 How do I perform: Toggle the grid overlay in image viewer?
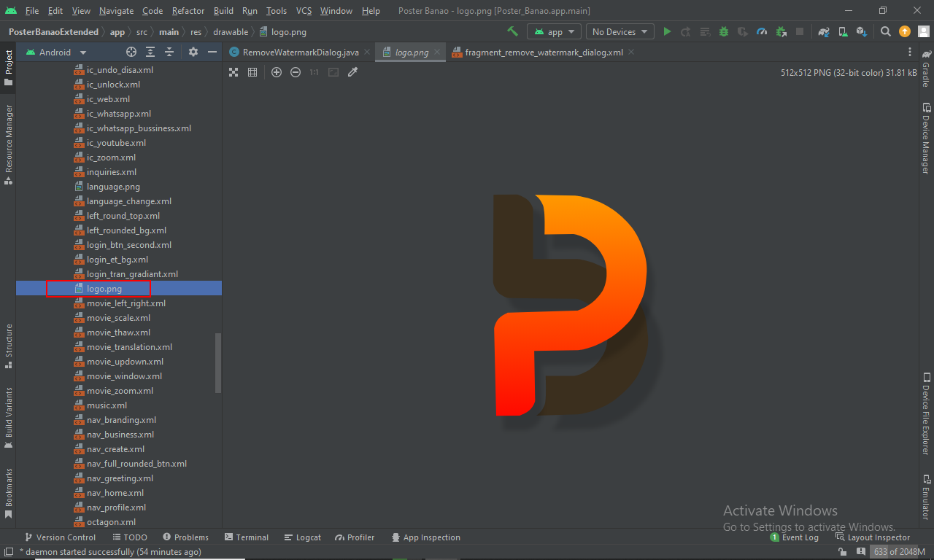[252, 72]
